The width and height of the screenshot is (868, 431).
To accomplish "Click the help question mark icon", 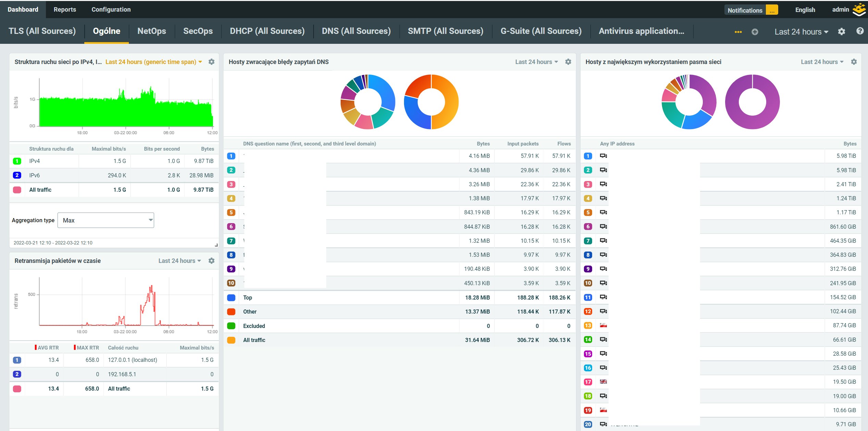I will (x=860, y=31).
